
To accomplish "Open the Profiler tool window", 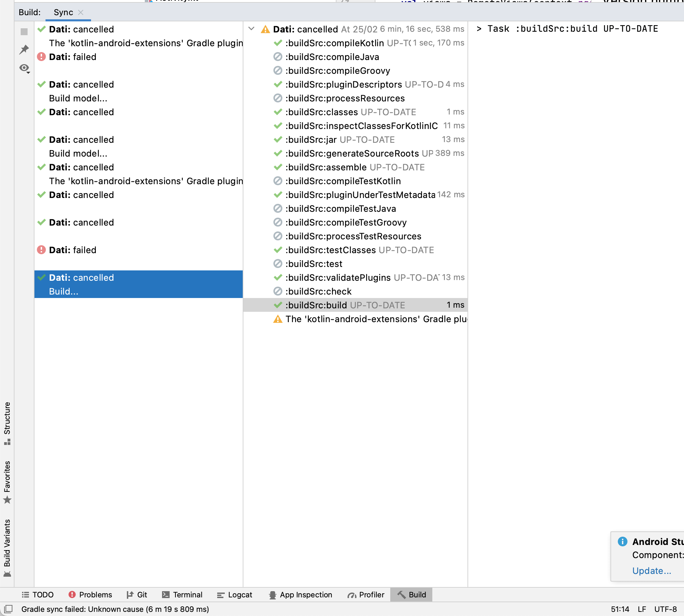I will 366,595.
